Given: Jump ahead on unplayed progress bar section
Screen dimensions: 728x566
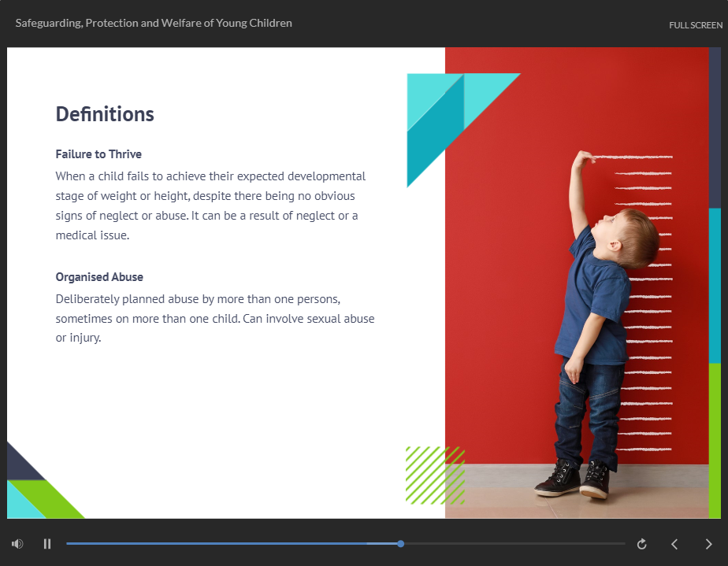Looking at the screenshot, I should pos(512,544).
